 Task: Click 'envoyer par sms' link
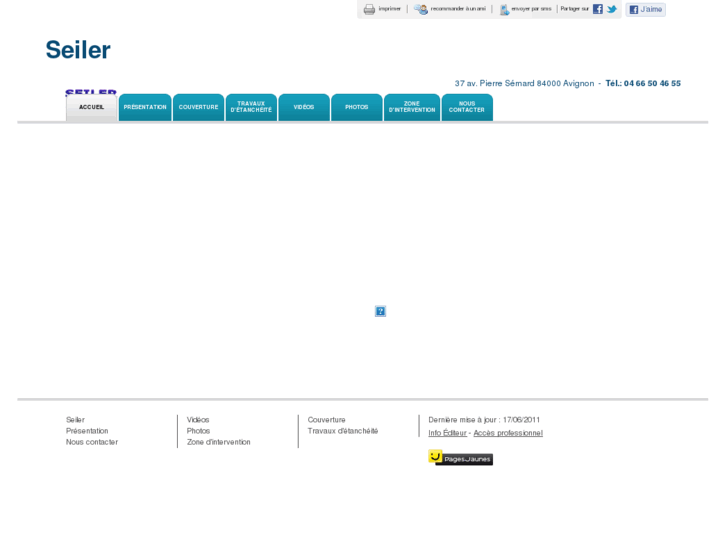531,9
